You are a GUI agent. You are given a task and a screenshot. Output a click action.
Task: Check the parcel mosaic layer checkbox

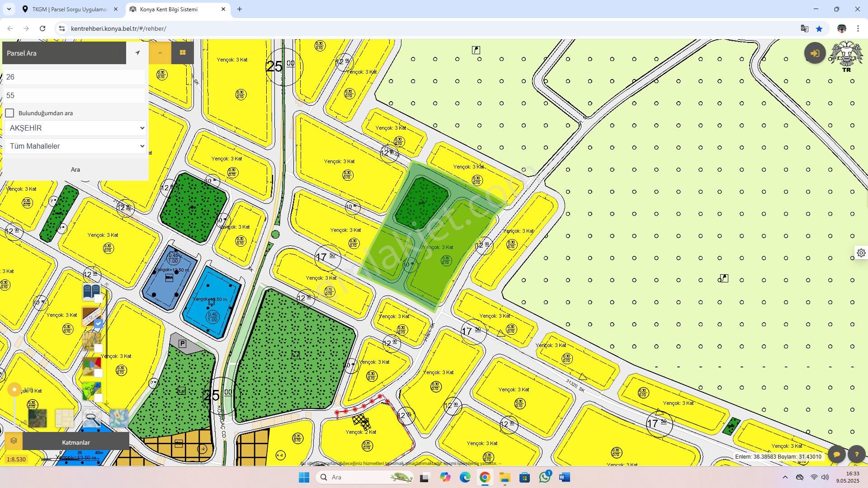click(x=98, y=348)
